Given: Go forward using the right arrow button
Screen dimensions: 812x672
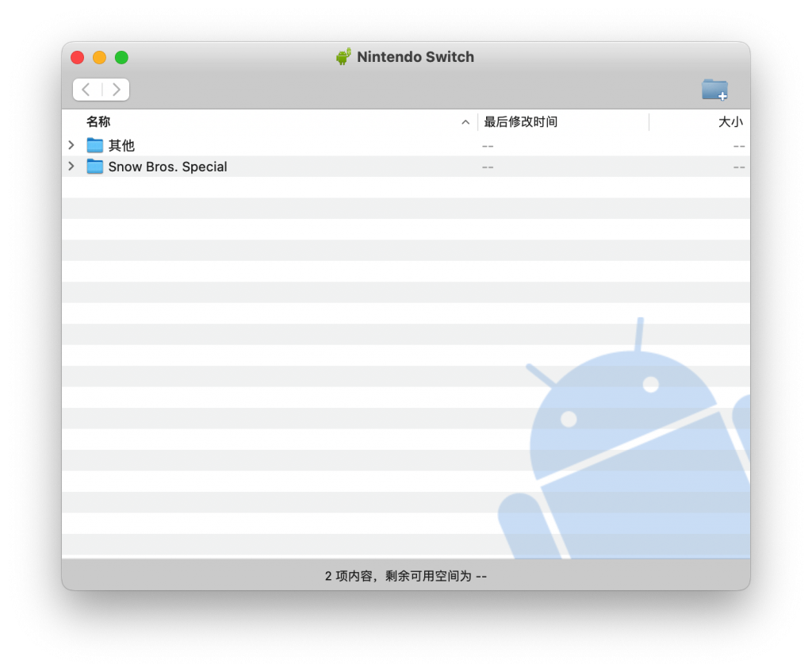Looking at the screenshot, I should [116, 90].
